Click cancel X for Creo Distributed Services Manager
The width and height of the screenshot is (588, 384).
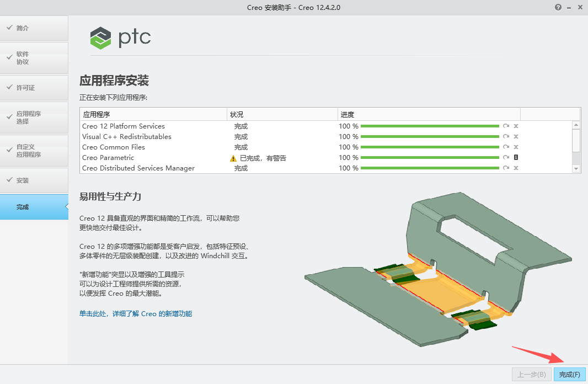coord(516,168)
